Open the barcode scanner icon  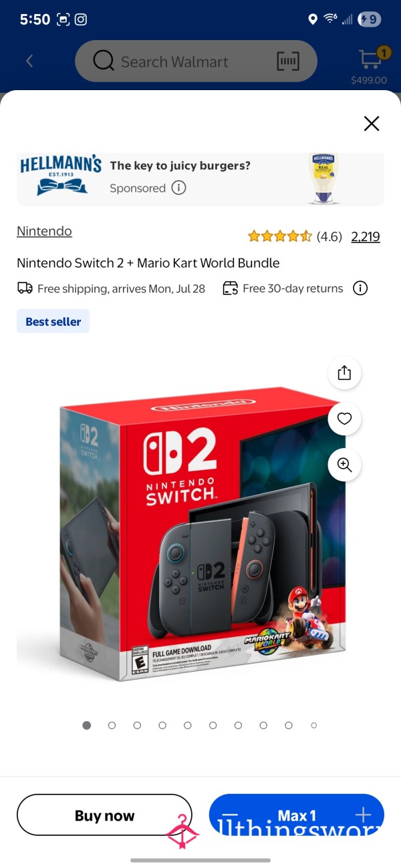point(288,61)
